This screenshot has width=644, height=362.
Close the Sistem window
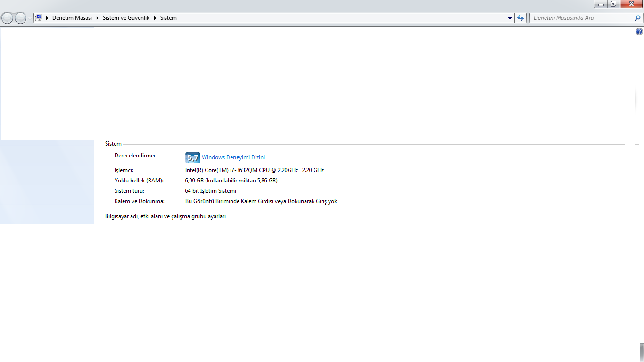click(631, 4)
